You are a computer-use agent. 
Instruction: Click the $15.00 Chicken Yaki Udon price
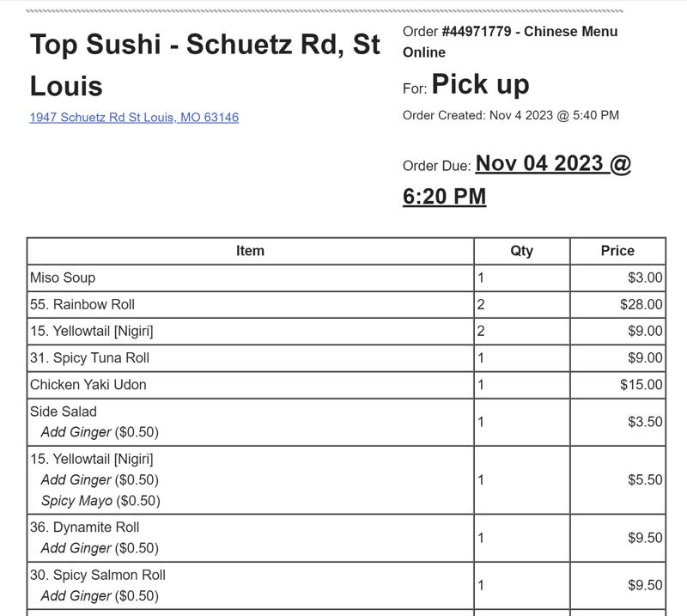pos(641,384)
